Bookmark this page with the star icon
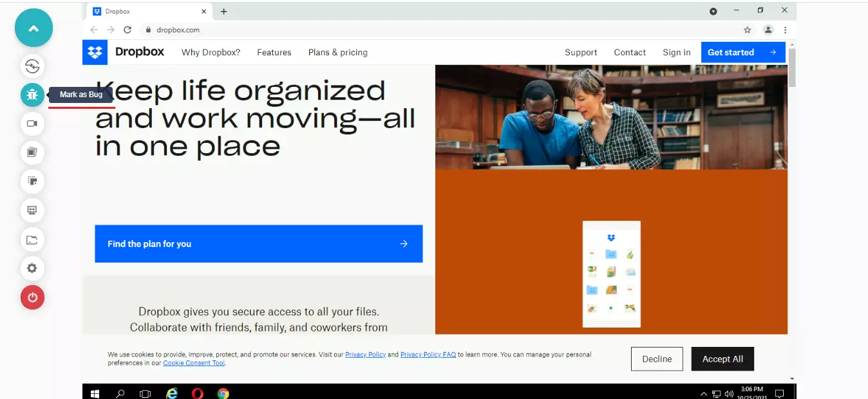The width and height of the screenshot is (868, 399). point(747,30)
